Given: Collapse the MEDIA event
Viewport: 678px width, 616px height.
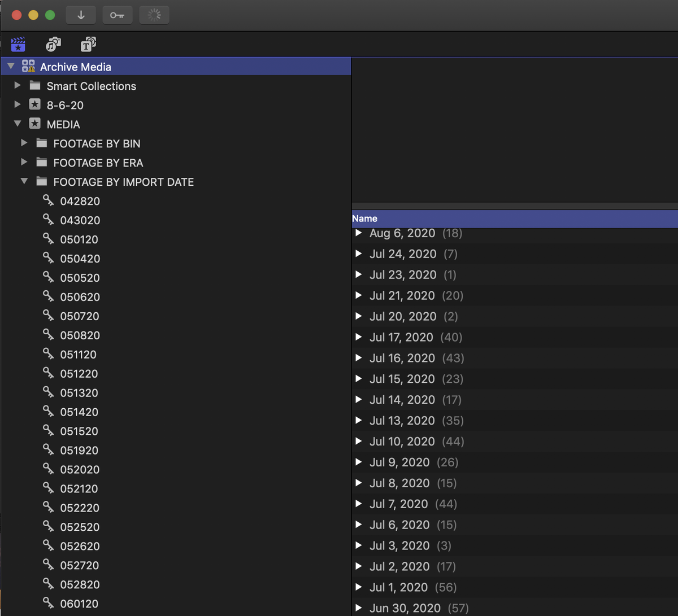Looking at the screenshot, I should 18,124.
